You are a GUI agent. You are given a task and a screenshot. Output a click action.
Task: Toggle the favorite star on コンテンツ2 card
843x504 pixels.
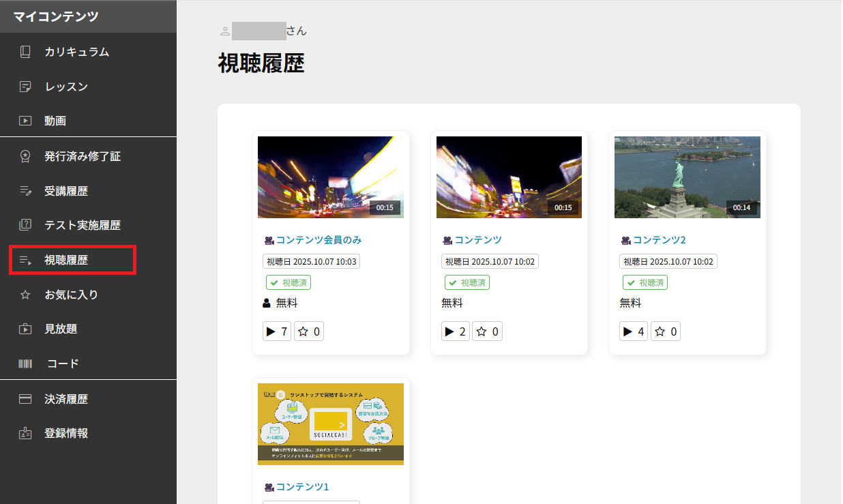666,331
